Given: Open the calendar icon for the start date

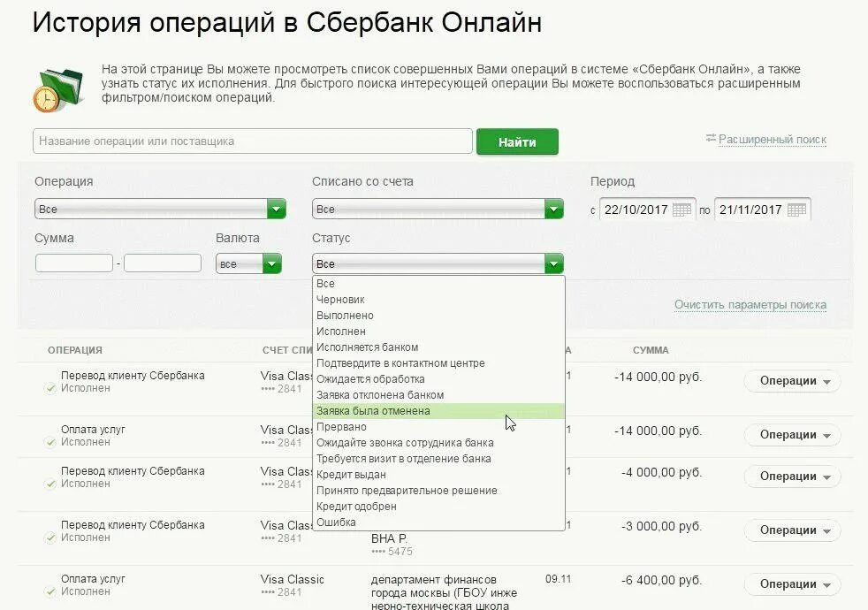Looking at the screenshot, I should click(684, 209).
